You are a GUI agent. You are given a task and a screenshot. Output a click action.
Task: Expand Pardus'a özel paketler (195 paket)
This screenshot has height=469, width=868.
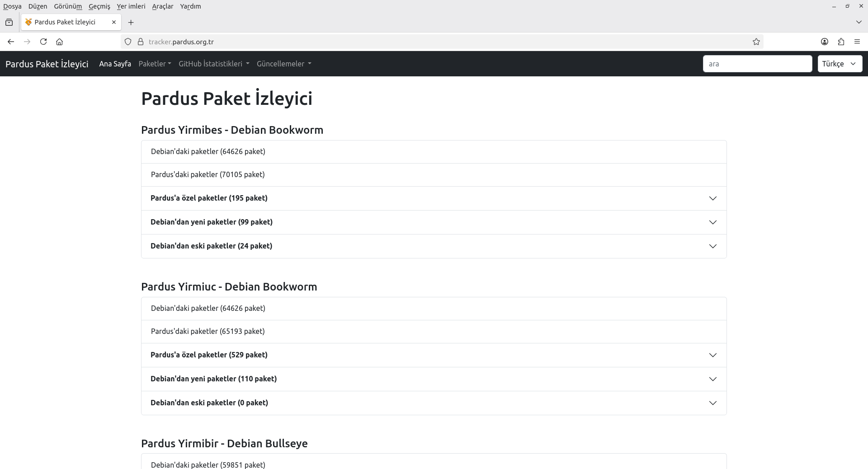click(434, 198)
